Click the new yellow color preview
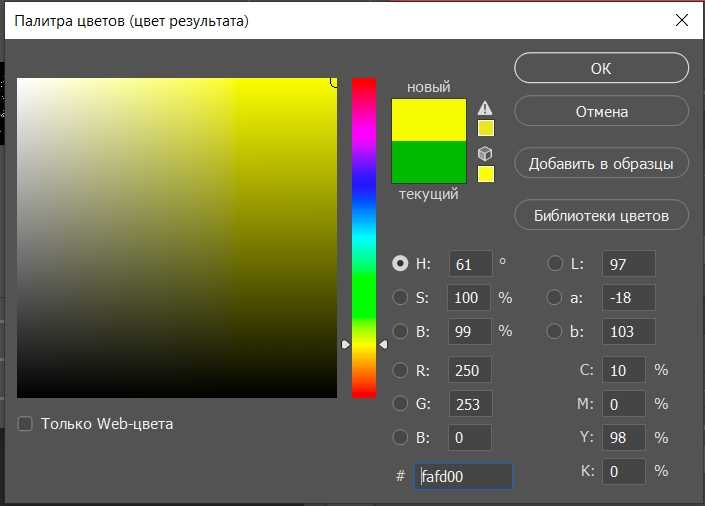This screenshot has width=705, height=506. 428,120
